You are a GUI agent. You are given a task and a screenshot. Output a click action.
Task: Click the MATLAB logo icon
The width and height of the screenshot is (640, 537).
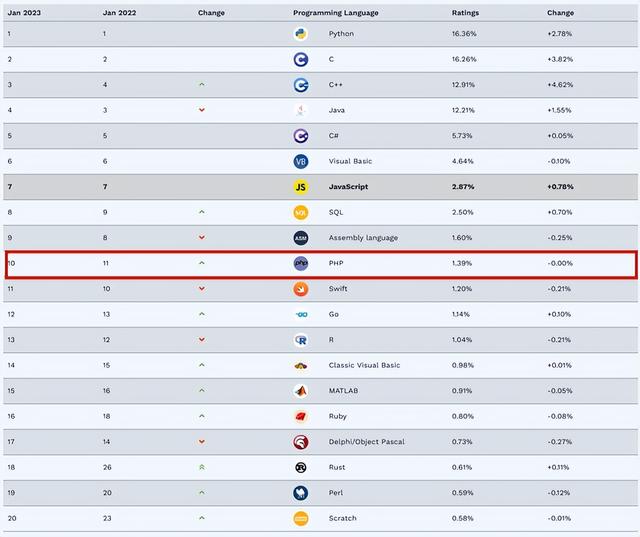[301, 391]
